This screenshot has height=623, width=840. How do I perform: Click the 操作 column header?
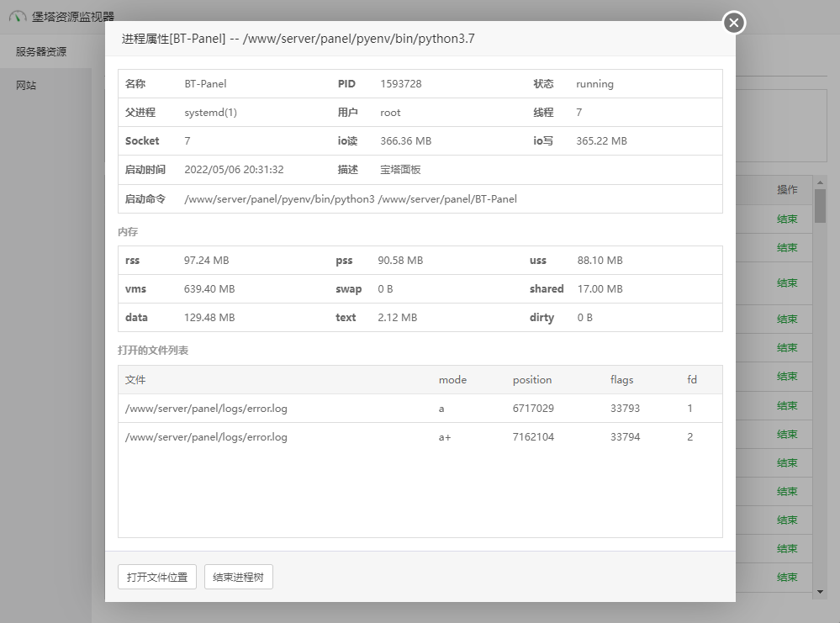(x=787, y=190)
